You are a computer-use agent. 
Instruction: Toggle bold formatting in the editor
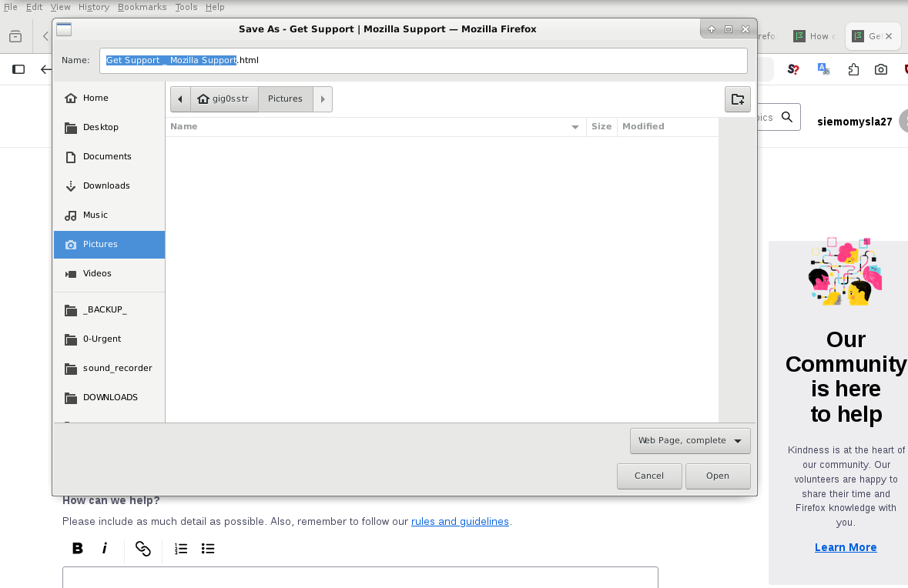(78, 549)
